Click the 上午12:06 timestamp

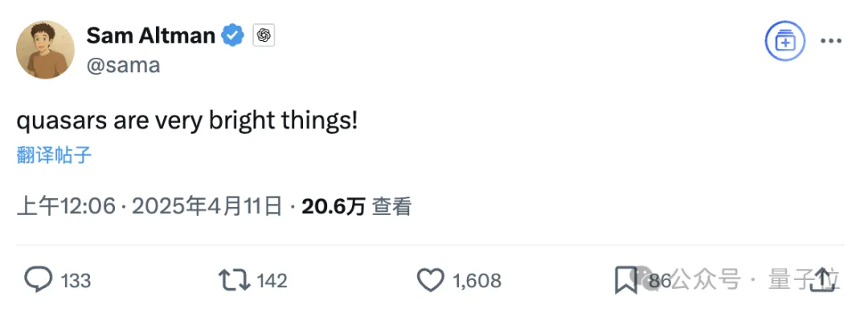click(67, 207)
